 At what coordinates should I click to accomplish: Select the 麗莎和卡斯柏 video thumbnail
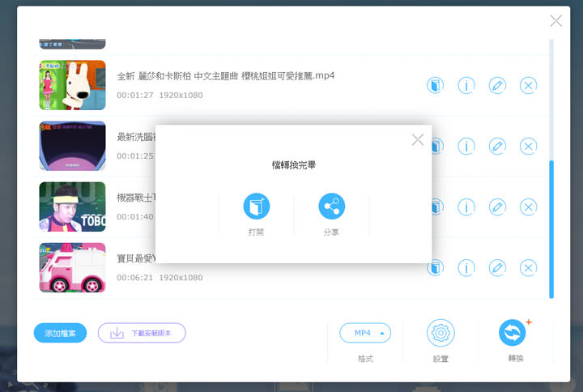[x=73, y=85]
